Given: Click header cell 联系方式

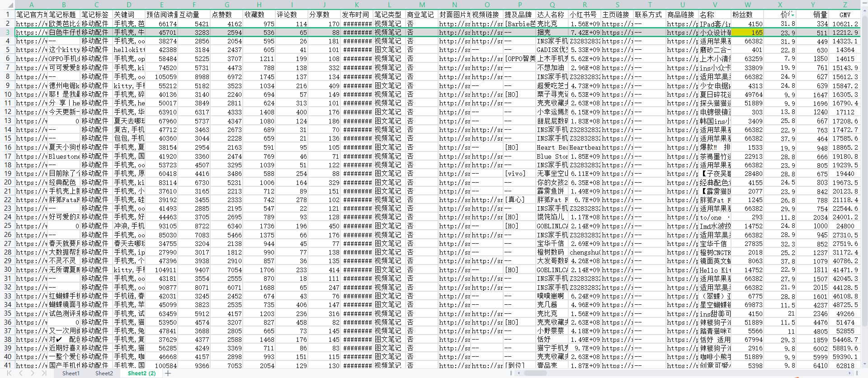Looking at the screenshot, I should pos(650,14).
